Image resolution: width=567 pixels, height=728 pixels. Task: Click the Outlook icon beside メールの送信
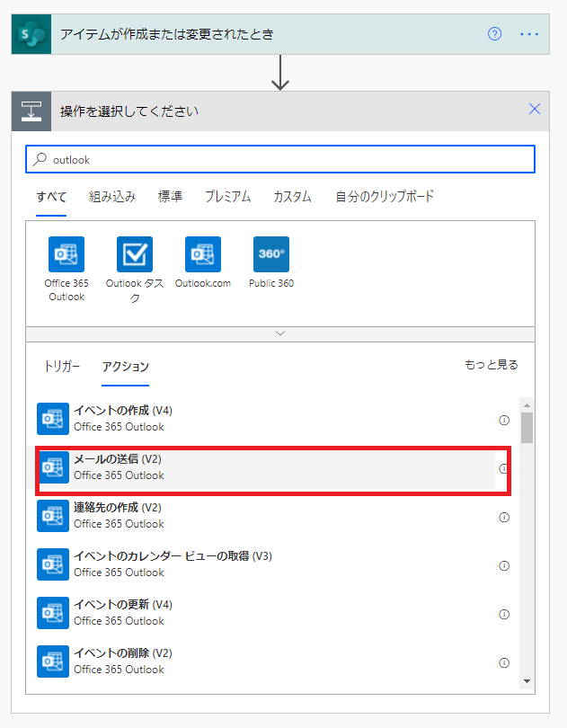[53, 467]
